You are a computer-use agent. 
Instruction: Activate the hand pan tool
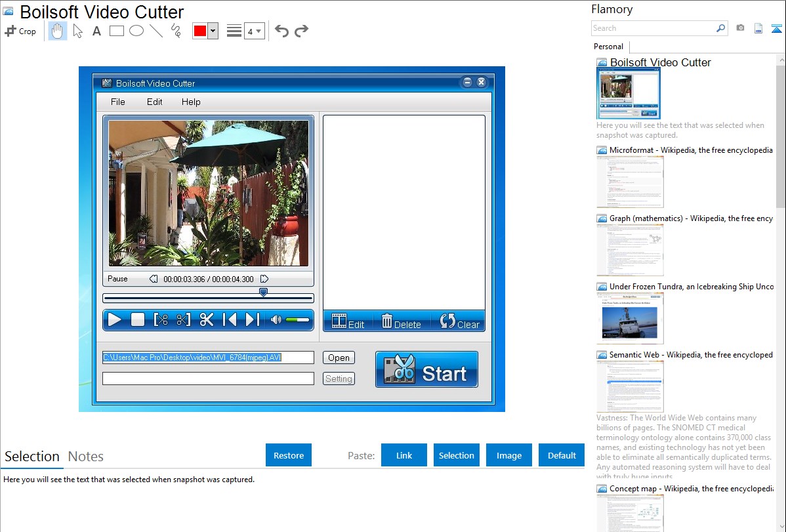coord(57,31)
